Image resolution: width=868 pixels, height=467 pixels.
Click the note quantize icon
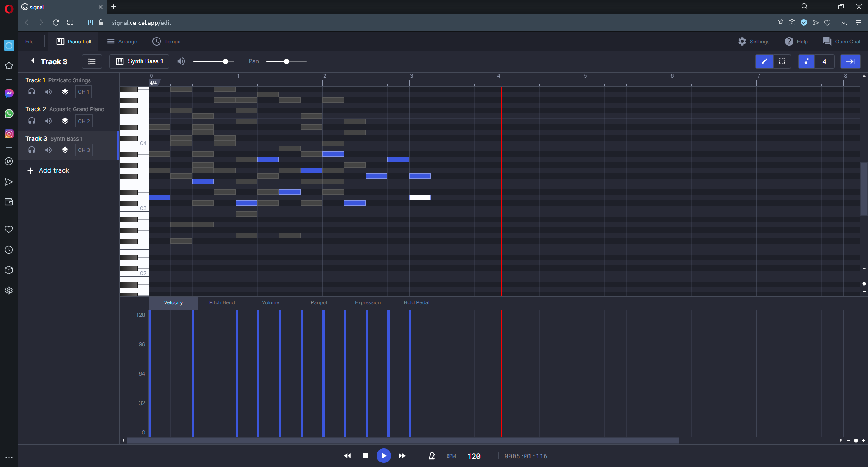pos(807,61)
